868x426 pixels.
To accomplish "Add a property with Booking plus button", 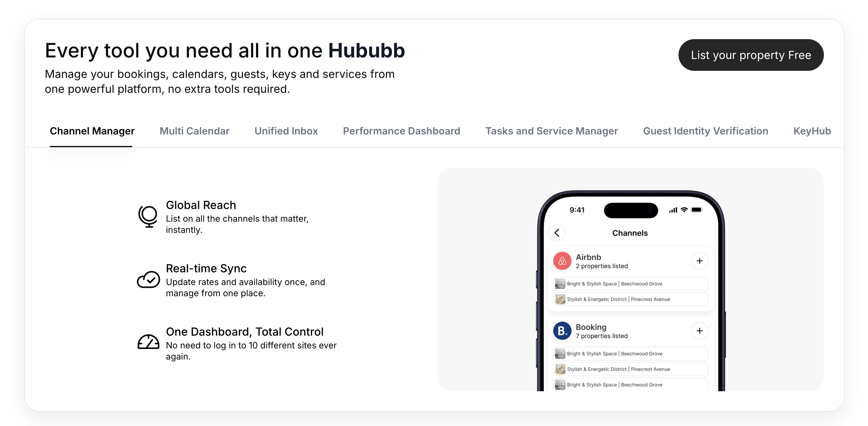I will (699, 331).
